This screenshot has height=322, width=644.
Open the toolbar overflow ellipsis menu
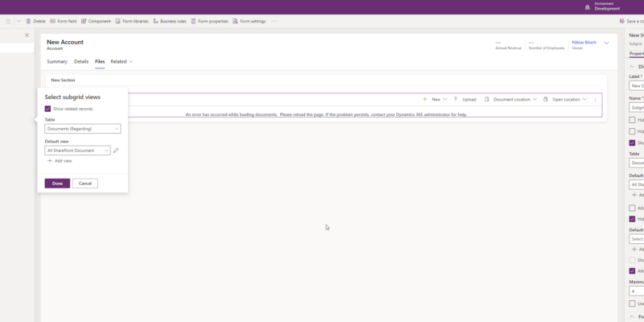point(274,21)
